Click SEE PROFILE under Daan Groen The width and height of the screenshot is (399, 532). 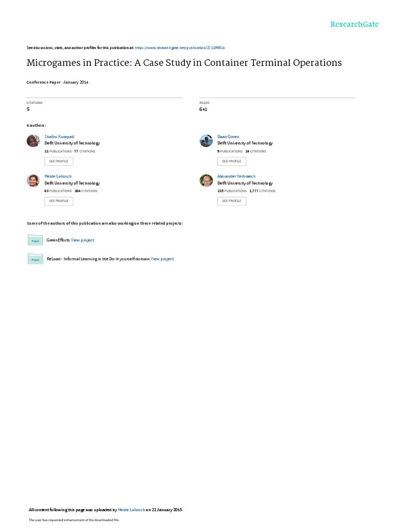[232, 162]
